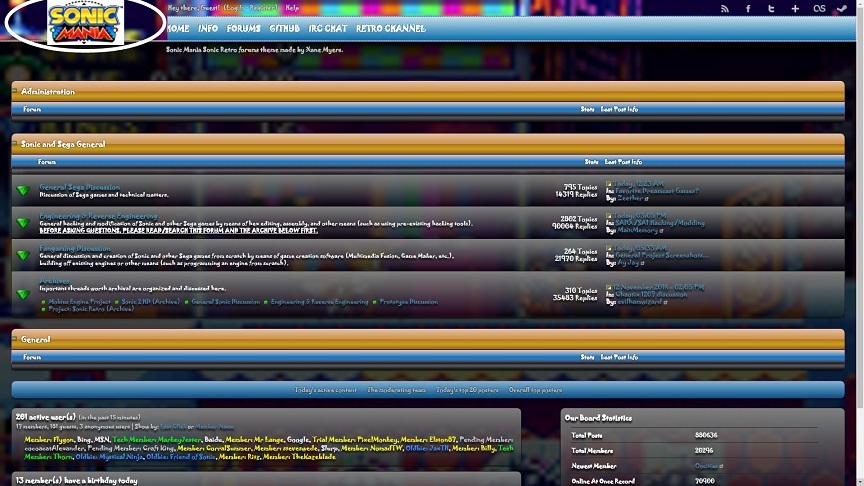
Task: Open Today's active content
Action: point(325,390)
